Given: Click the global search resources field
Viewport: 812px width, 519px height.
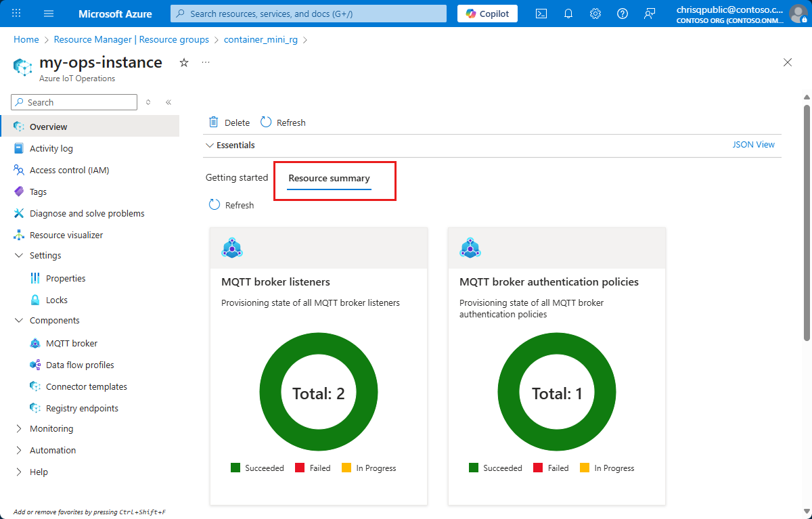Looking at the screenshot, I should pyautogui.click(x=309, y=14).
